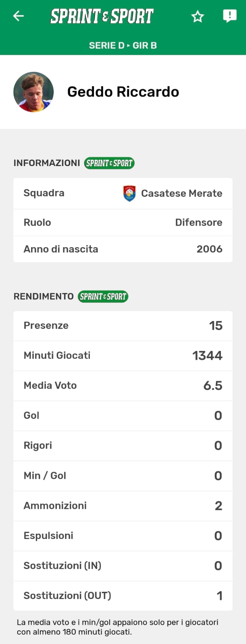Click the player name Geddo Riccardo
The width and height of the screenshot is (246, 644).
[x=123, y=92]
